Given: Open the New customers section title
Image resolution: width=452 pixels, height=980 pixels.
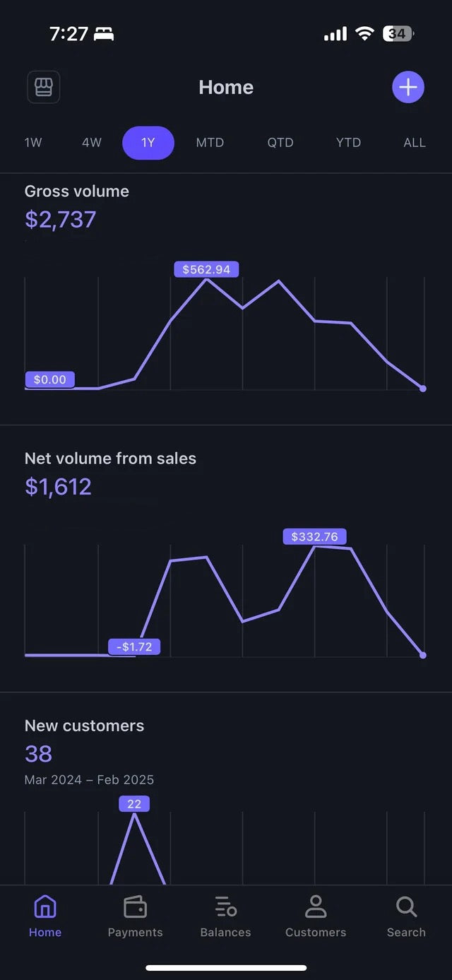Looking at the screenshot, I should click(84, 726).
